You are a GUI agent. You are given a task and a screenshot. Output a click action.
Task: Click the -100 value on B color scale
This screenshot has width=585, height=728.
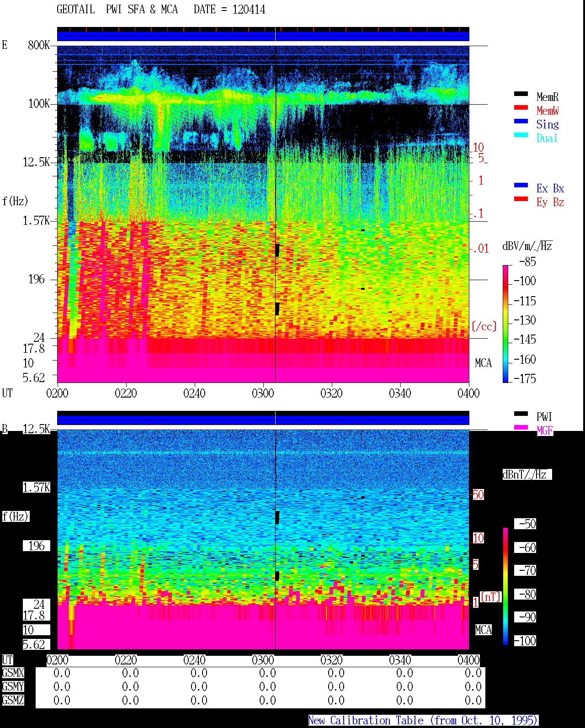pyautogui.click(x=525, y=641)
